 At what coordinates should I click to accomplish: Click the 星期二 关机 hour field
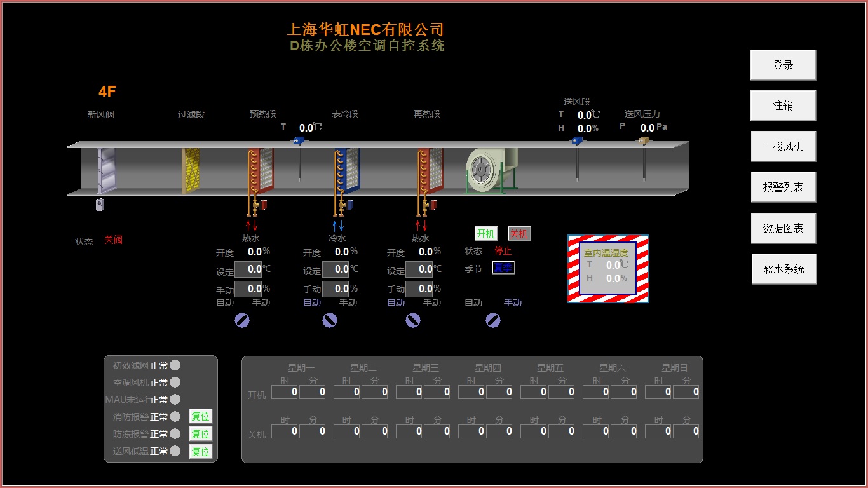(x=347, y=431)
